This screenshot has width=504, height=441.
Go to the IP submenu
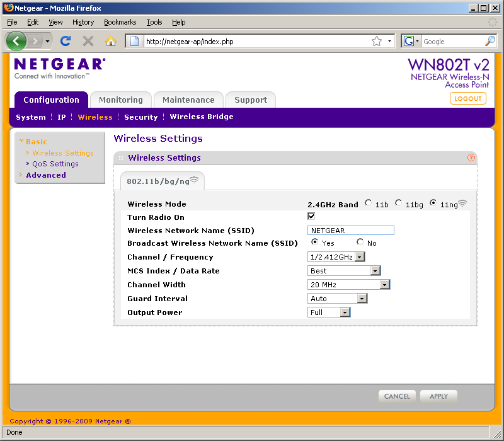coord(61,117)
